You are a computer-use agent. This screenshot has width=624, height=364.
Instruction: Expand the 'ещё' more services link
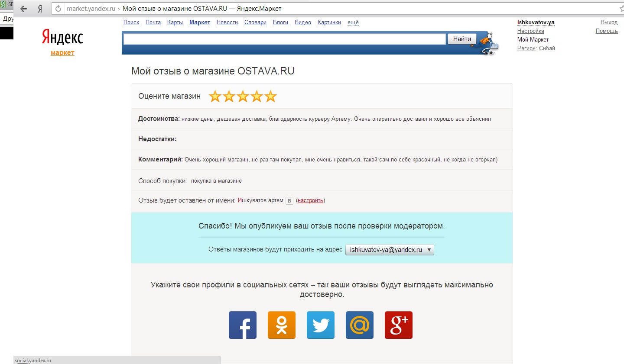click(x=353, y=23)
